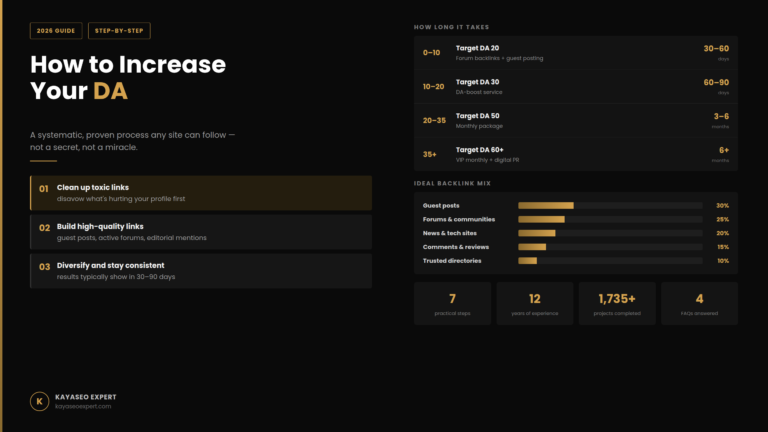Click the Target DA 50 row
The height and width of the screenshot is (432, 768).
point(576,120)
